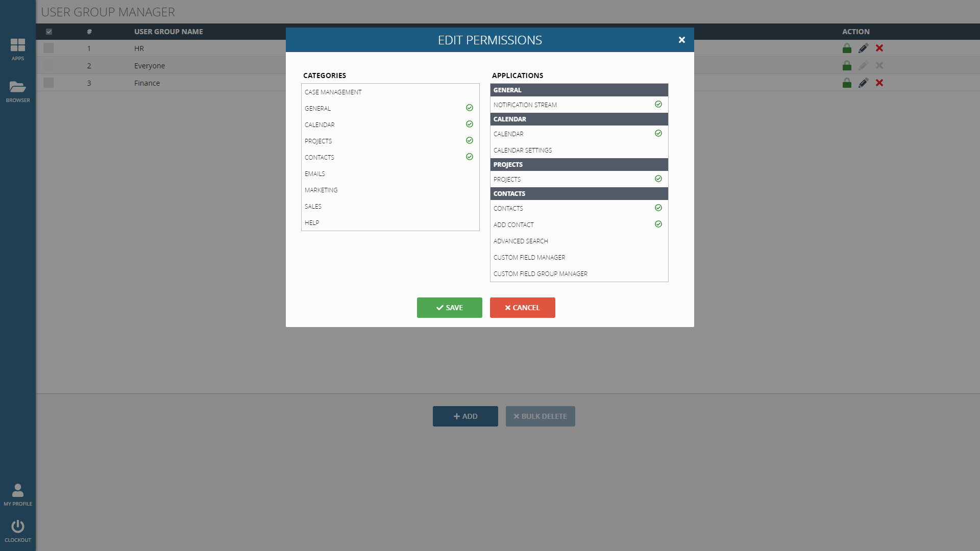
Task: Close the Edit Permissions dialog
Action: click(681, 40)
